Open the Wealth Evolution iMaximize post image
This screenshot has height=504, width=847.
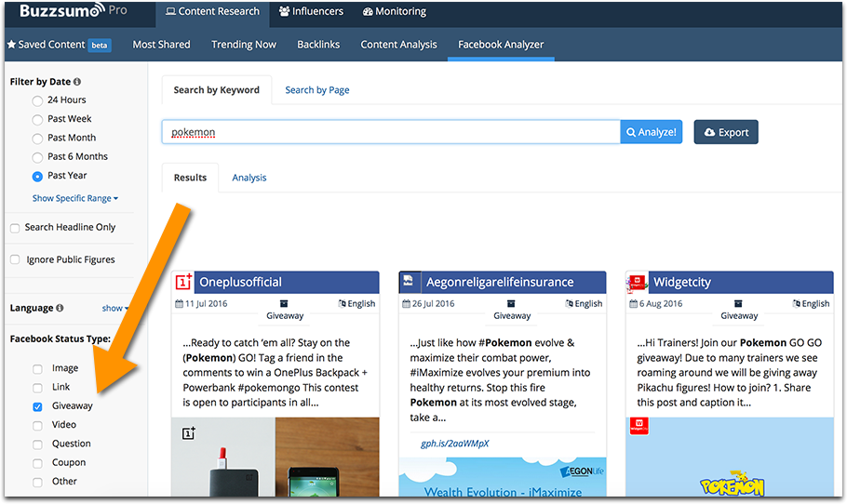click(503, 477)
